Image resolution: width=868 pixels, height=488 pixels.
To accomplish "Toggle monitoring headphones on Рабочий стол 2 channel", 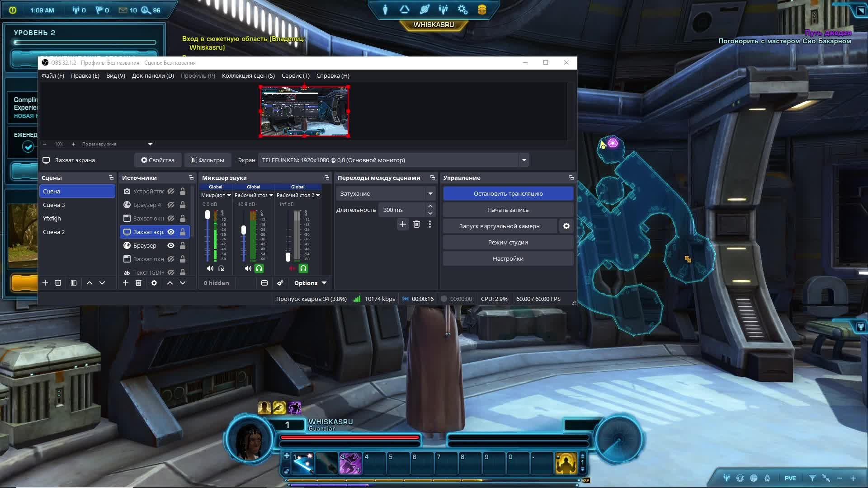I will click(x=303, y=268).
